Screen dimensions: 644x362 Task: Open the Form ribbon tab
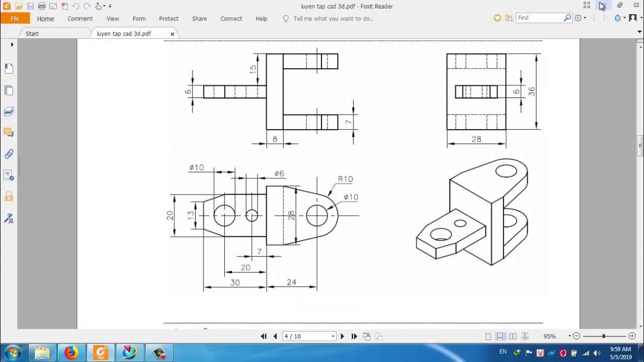pyautogui.click(x=139, y=19)
